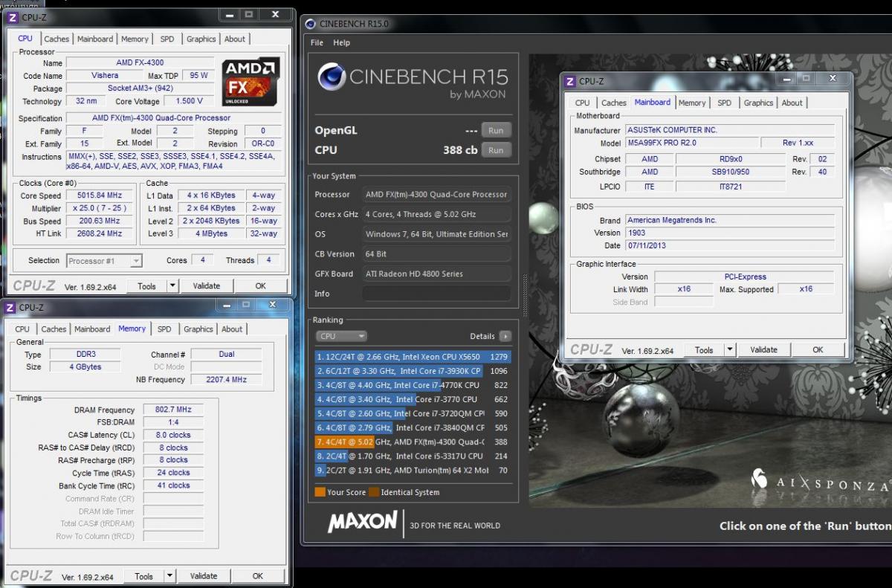
Task: Select the Intel Xeon CPU X5650 ranking row
Action: [x=413, y=357]
